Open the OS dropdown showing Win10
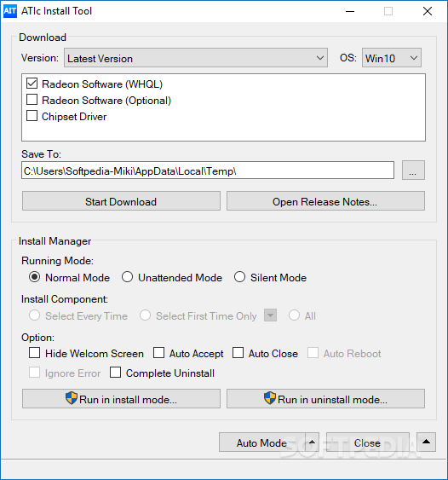The image size is (448, 480). click(x=392, y=58)
